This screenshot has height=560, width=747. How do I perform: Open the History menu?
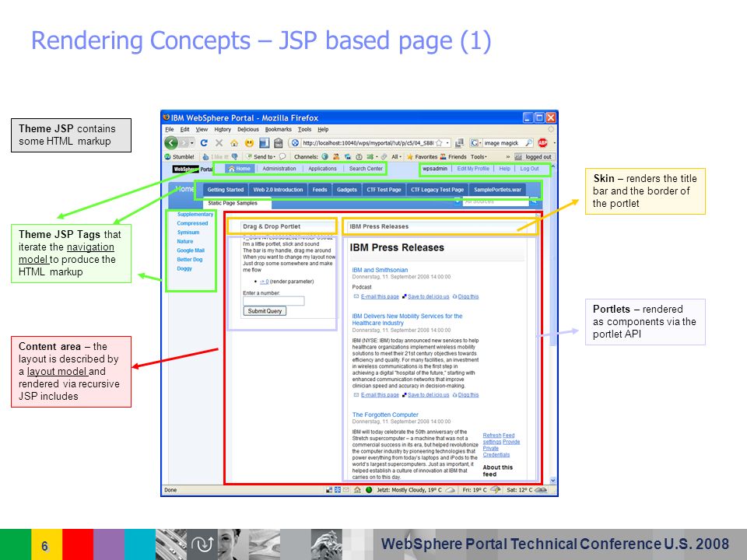223,130
